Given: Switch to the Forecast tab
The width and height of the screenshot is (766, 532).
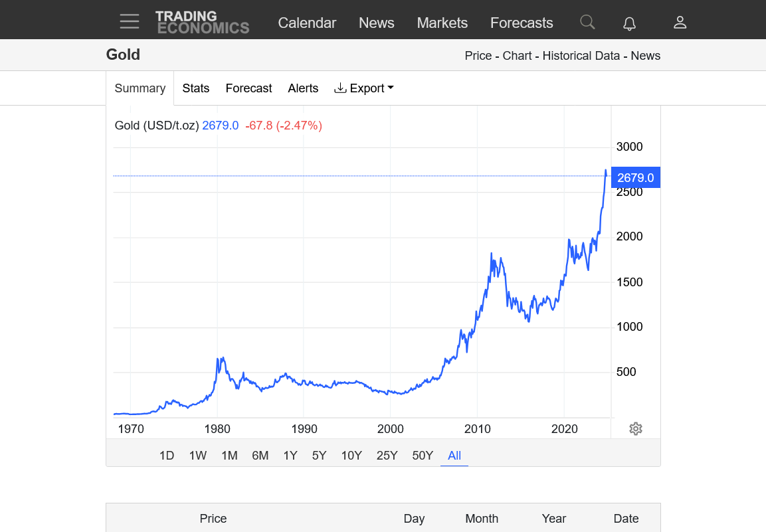Looking at the screenshot, I should pyautogui.click(x=248, y=88).
